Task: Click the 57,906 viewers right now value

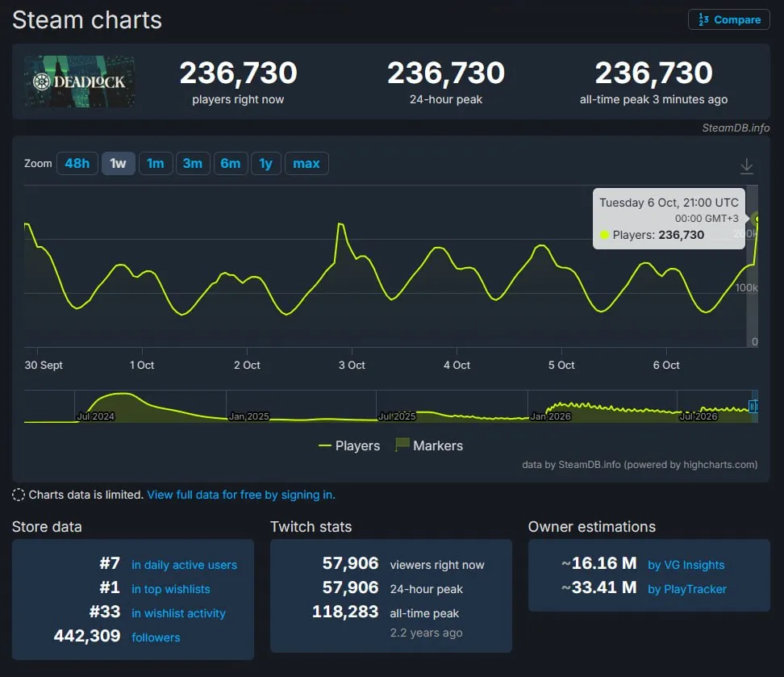Action: [x=351, y=563]
